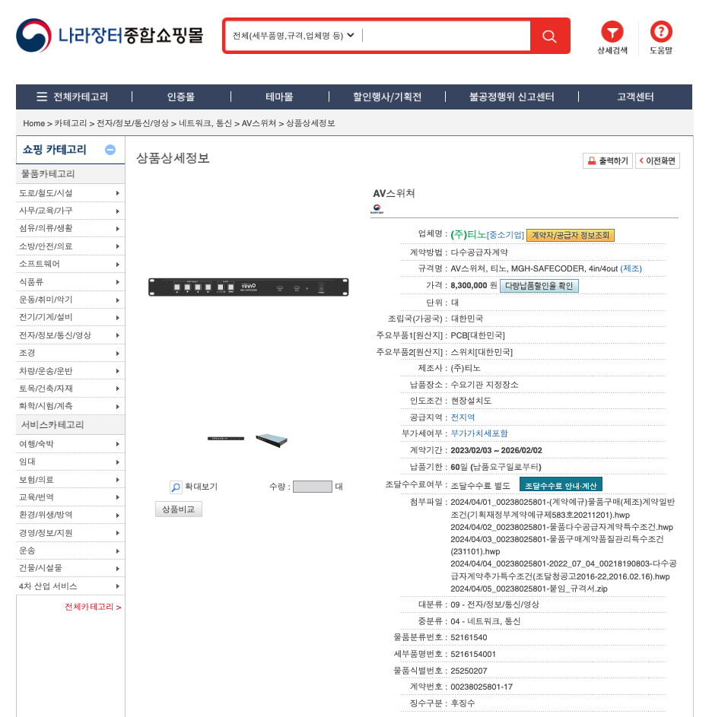This screenshot has width=728, height=717.
Task: Open attachment 붙임_규격서.zip
Action: (529, 589)
